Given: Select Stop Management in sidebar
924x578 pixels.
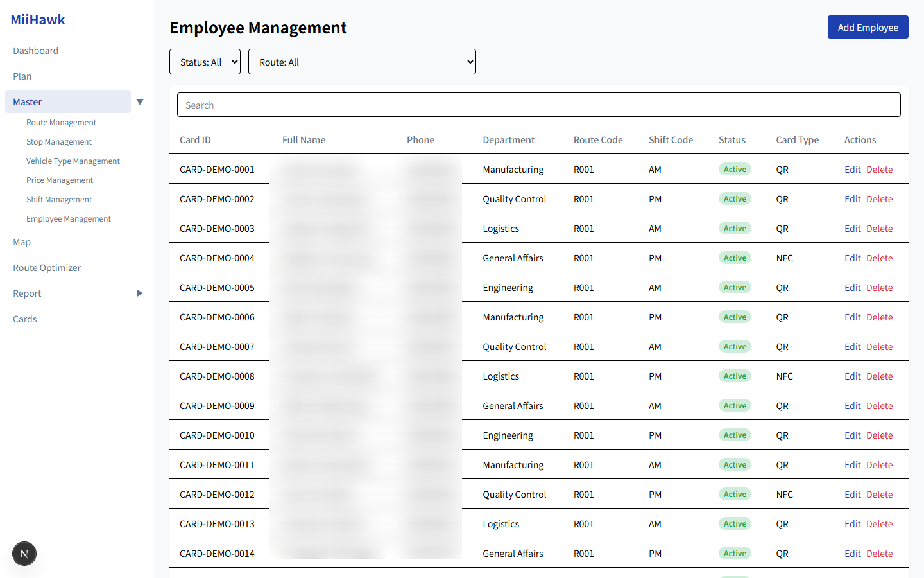Looking at the screenshot, I should [59, 142].
